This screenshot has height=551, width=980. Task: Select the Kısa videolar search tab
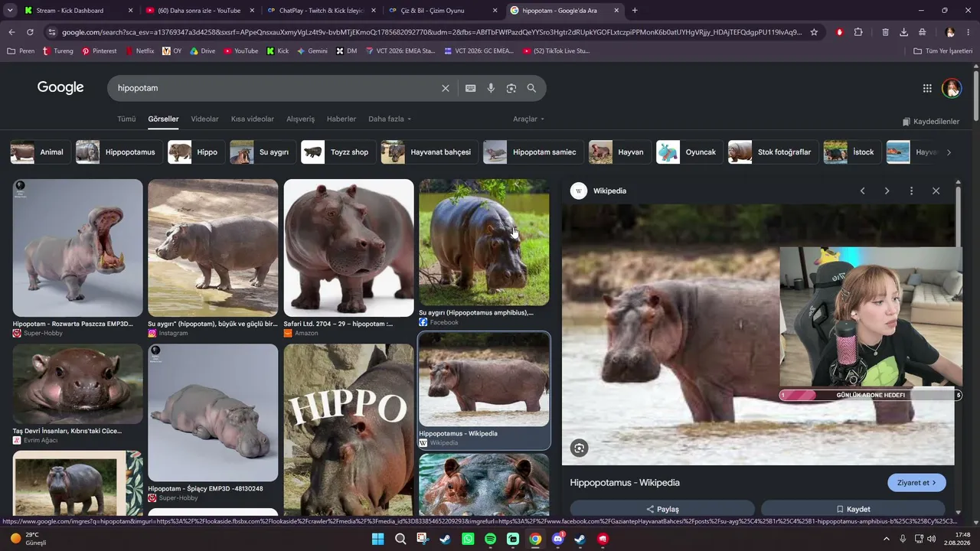click(x=253, y=119)
